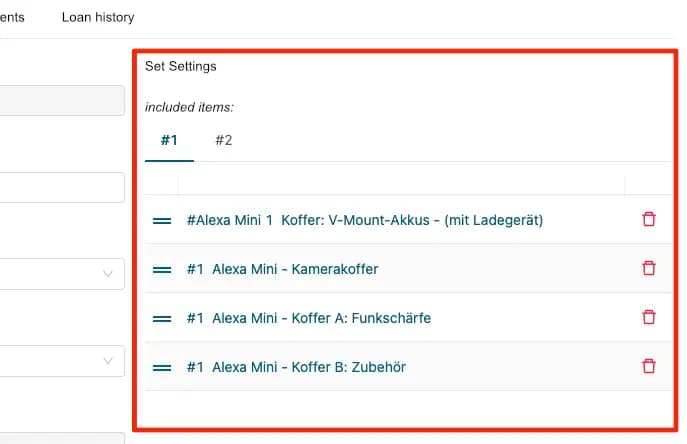Click the white text input on the left
The width and height of the screenshot is (687, 444).
click(x=62, y=187)
